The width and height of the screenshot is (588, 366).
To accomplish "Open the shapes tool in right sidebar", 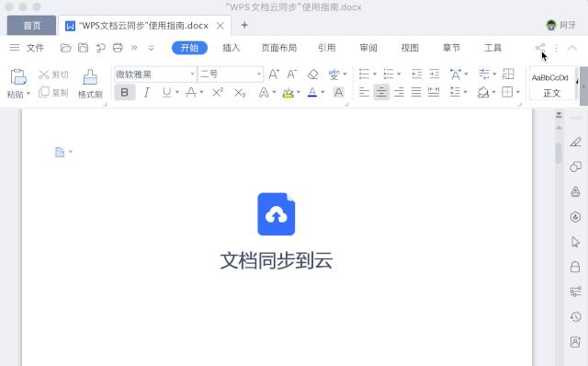I will 575,166.
